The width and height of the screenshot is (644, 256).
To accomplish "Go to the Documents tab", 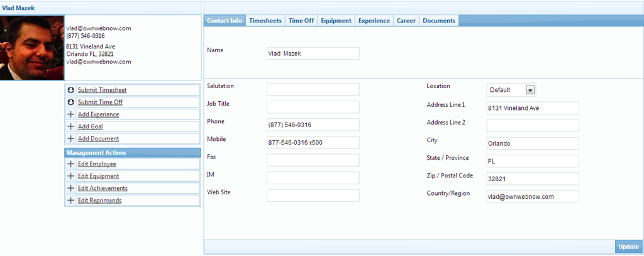I will click(439, 21).
